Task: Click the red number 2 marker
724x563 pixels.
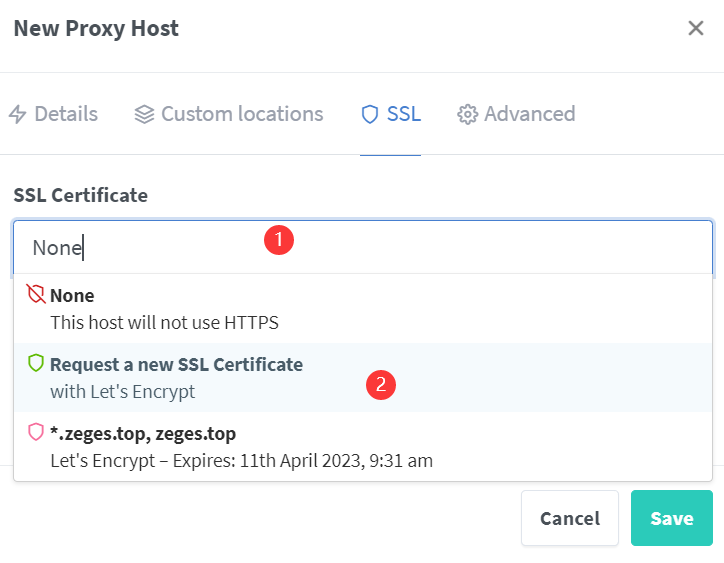Action: point(382,384)
